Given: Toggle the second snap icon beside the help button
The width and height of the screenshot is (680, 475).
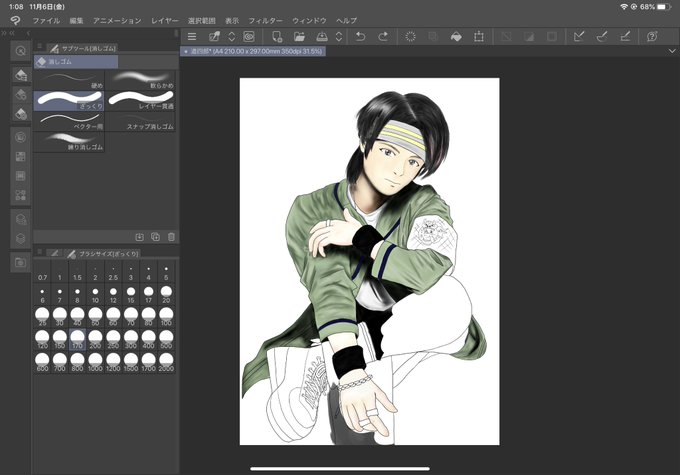Looking at the screenshot, I should (602, 36).
